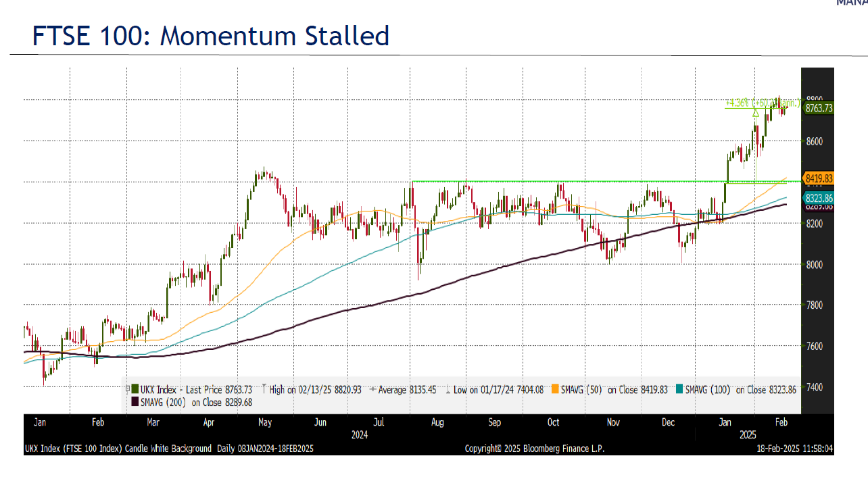Click the dark SMAVG (200) legend swatch
This screenshot has width=868, height=479.
pos(135,402)
